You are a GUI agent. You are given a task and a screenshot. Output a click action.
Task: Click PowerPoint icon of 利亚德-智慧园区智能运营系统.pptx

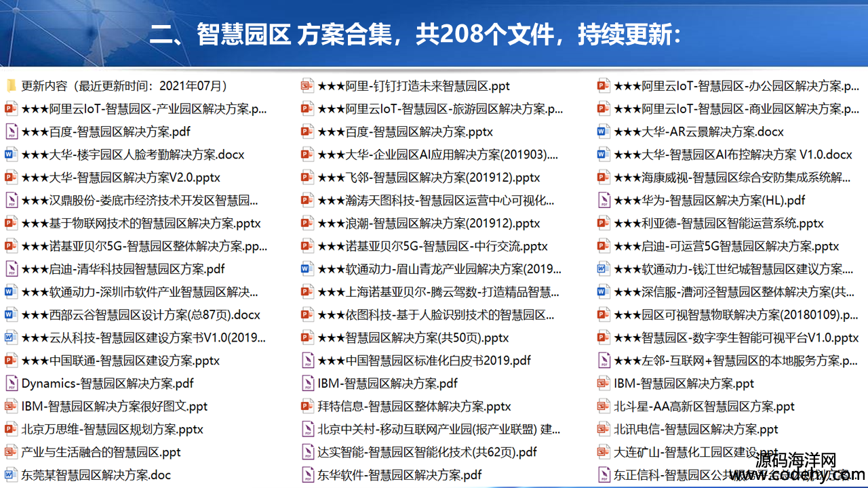[x=604, y=223]
